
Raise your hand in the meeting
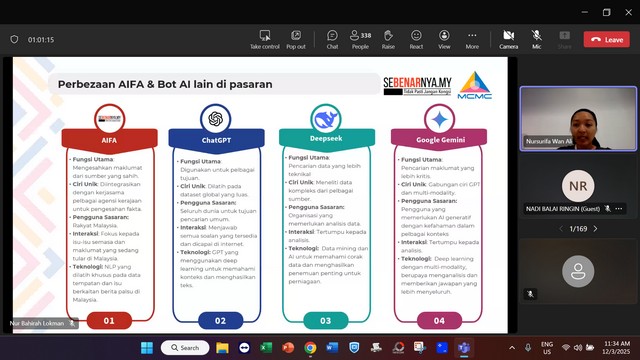click(x=388, y=40)
